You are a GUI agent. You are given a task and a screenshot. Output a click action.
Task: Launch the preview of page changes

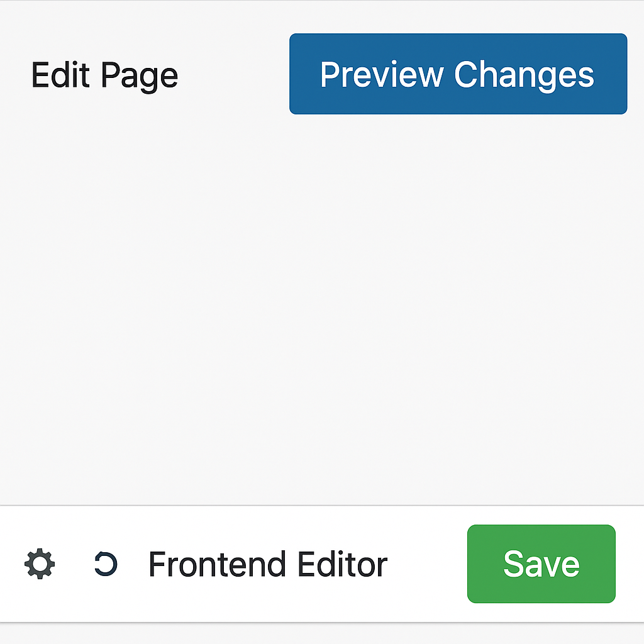pos(458,74)
